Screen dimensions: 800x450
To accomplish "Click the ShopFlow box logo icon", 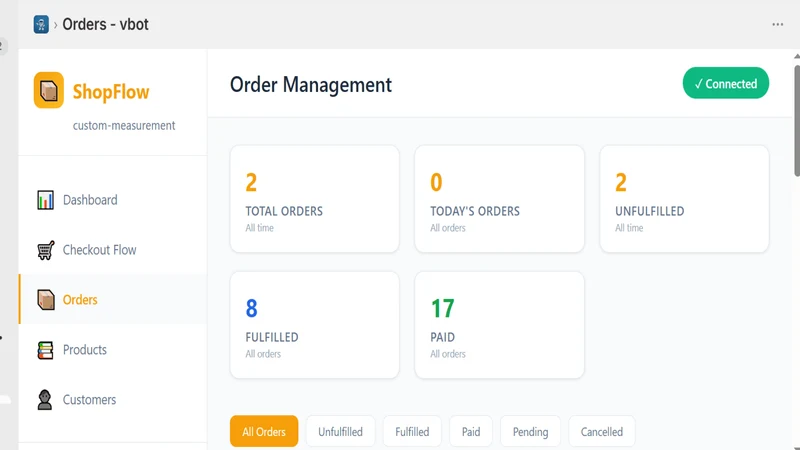I will [48, 90].
